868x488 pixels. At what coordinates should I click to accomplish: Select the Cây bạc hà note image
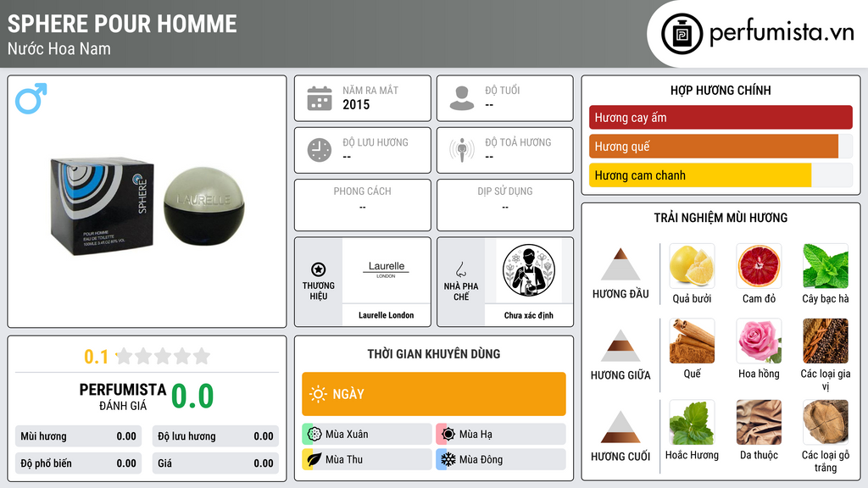(x=826, y=265)
